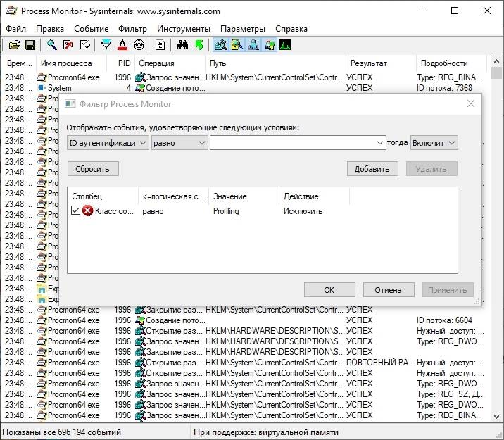The width and height of the screenshot is (504, 440).
Task: Click the Process Monitor title bar app icon
Action: [x=11, y=11]
